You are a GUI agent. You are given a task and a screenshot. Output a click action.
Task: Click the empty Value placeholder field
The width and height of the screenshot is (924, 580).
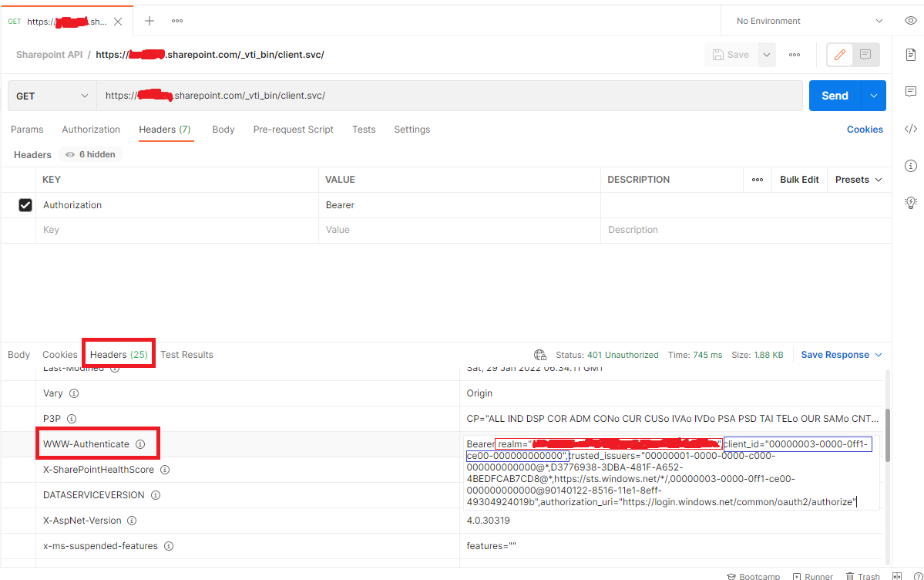459,230
